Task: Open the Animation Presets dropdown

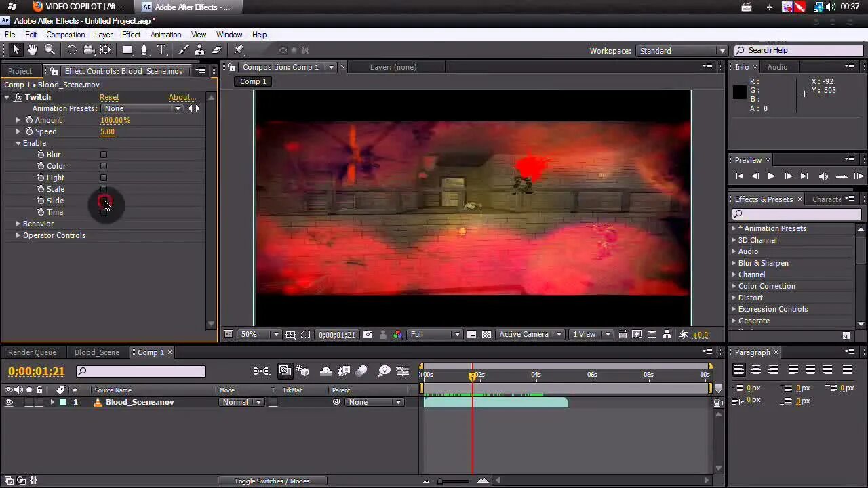Action: coord(142,108)
